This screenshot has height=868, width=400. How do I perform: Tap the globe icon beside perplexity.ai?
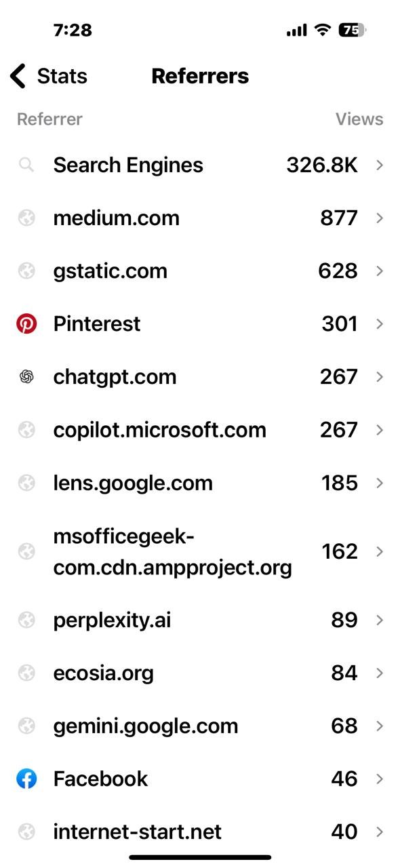pyautogui.click(x=26, y=620)
